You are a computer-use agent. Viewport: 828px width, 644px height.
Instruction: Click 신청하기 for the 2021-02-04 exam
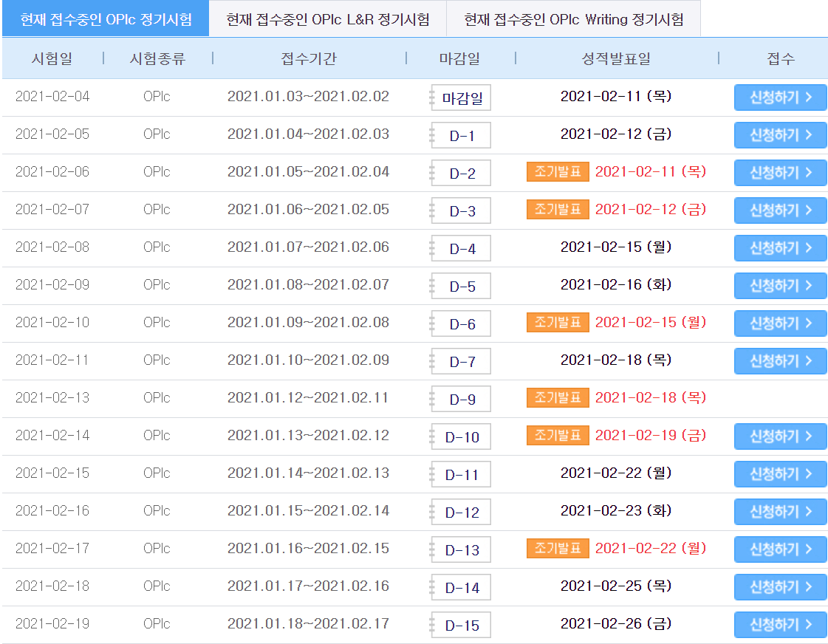pyautogui.click(x=780, y=97)
